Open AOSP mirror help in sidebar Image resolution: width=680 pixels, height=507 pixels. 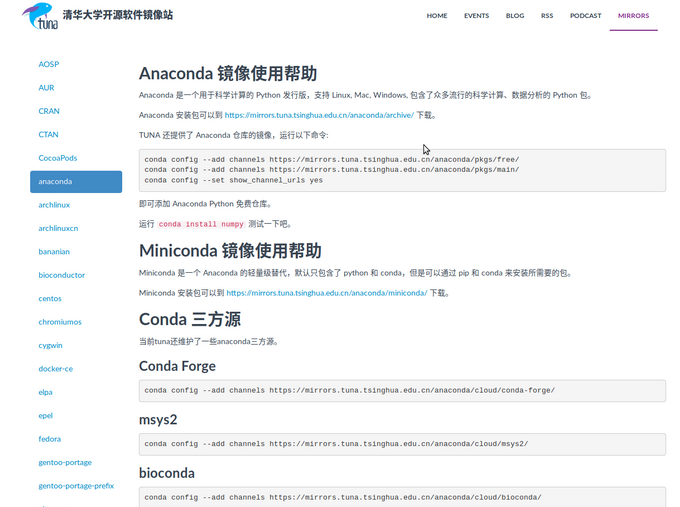pos(49,64)
